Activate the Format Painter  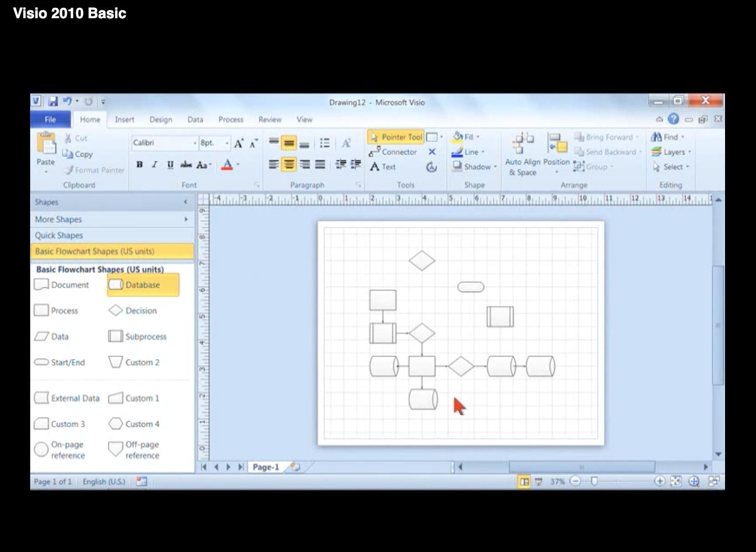click(x=94, y=170)
